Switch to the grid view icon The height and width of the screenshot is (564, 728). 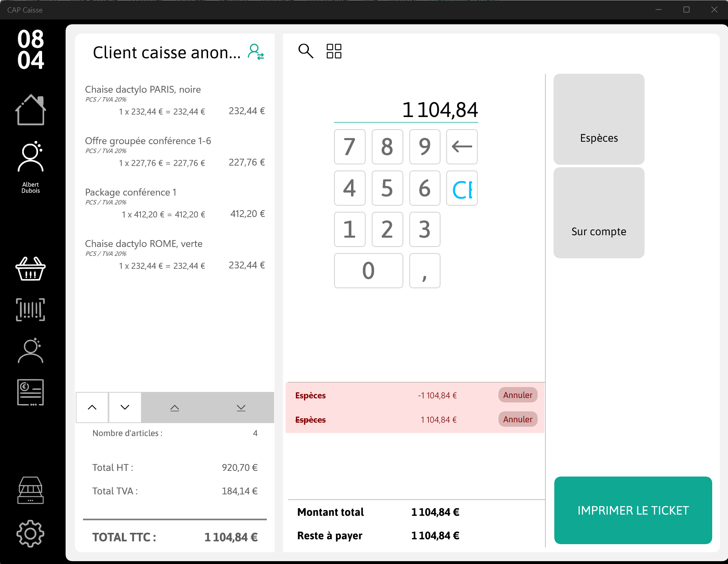click(334, 51)
